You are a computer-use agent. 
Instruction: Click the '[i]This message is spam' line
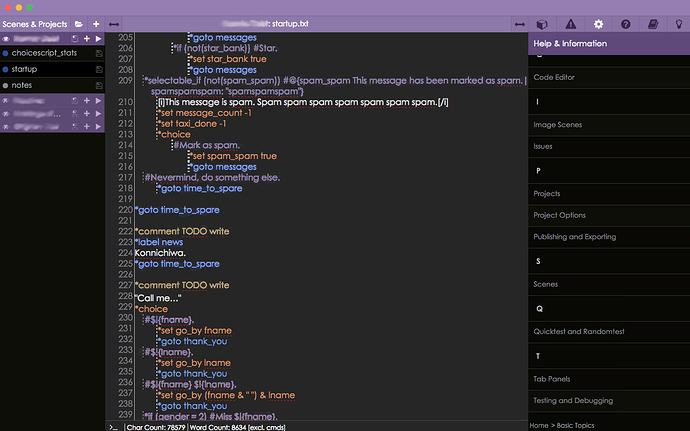(303, 102)
